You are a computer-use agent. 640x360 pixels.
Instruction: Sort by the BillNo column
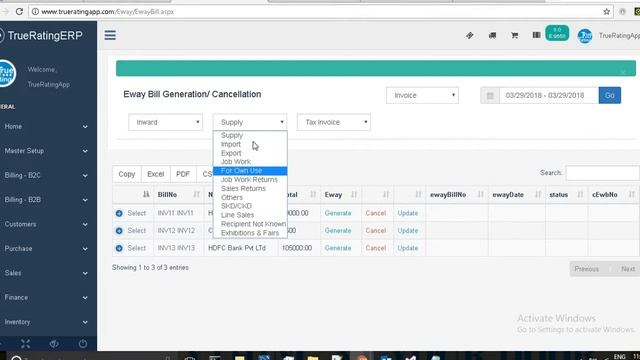pos(178,195)
